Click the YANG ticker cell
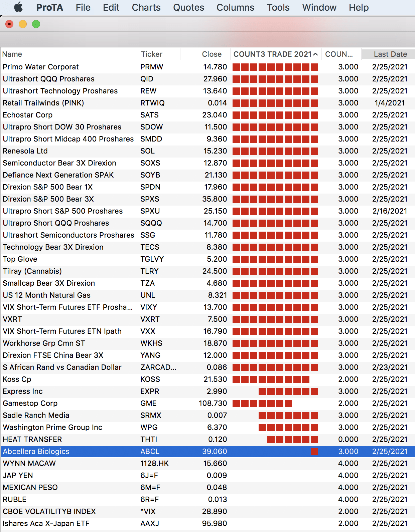Screen dimensions: 415x532 (150, 355)
